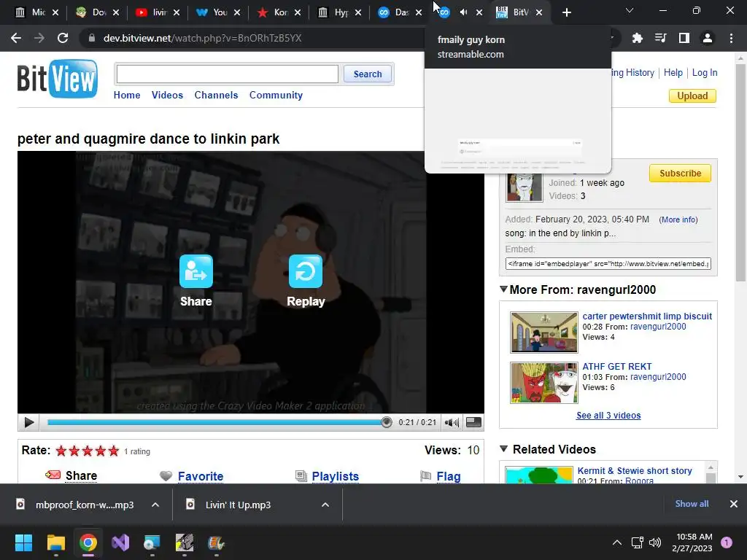
Task: Go back with the browser back arrow
Action: point(16,38)
